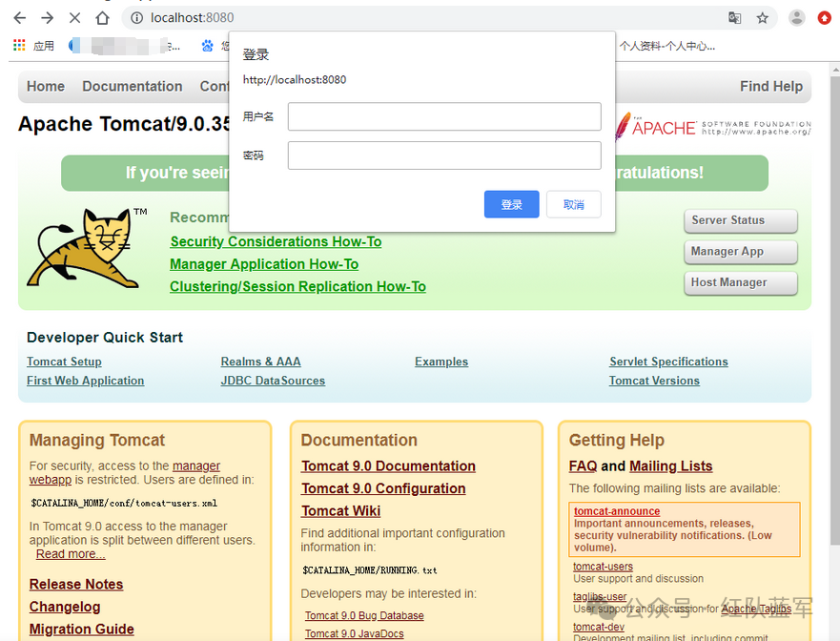
Task: Open the Servlet Specifications link
Action: tap(668, 362)
